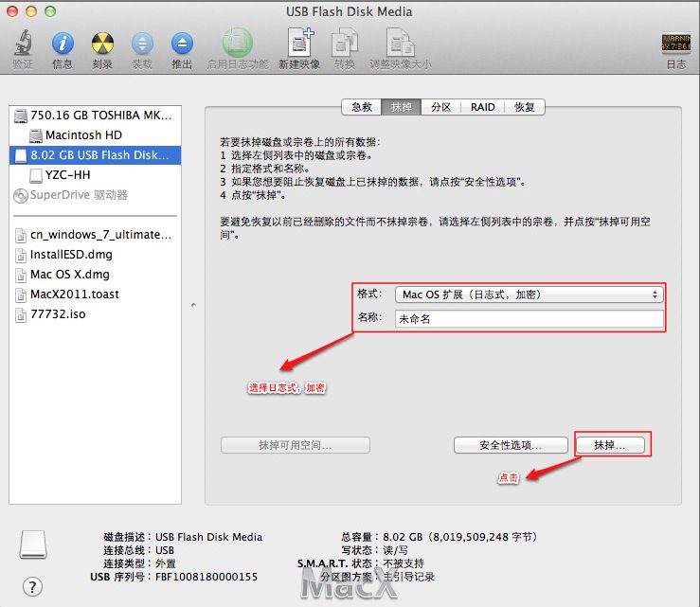Click the Macintosh HD volume icon
The width and height of the screenshot is (700, 607).
point(36,135)
